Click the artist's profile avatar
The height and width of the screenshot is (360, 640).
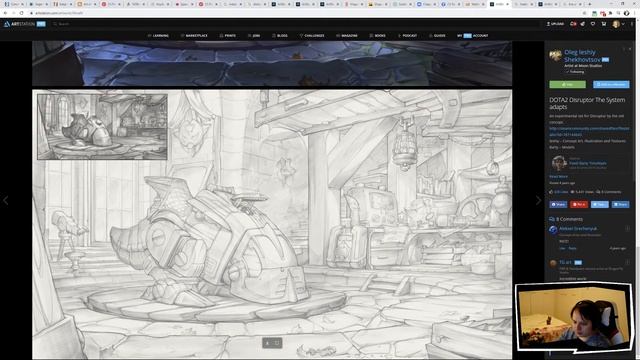point(555,56)
